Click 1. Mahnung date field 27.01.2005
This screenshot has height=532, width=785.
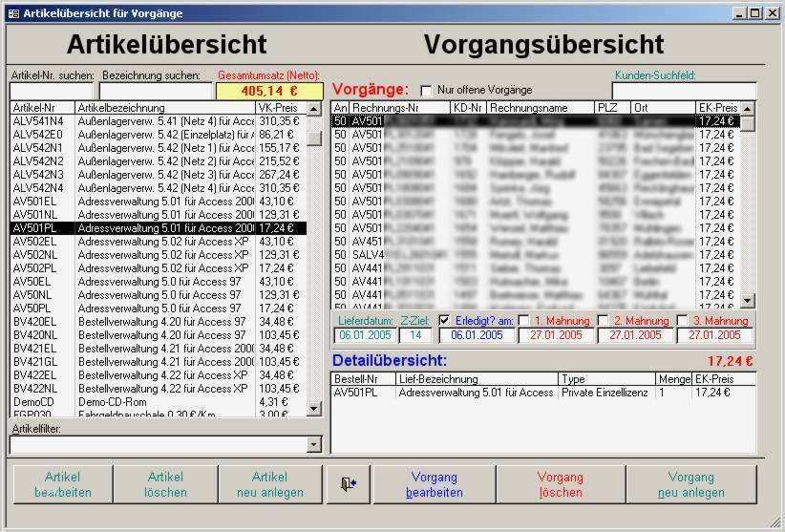[556, 335]
